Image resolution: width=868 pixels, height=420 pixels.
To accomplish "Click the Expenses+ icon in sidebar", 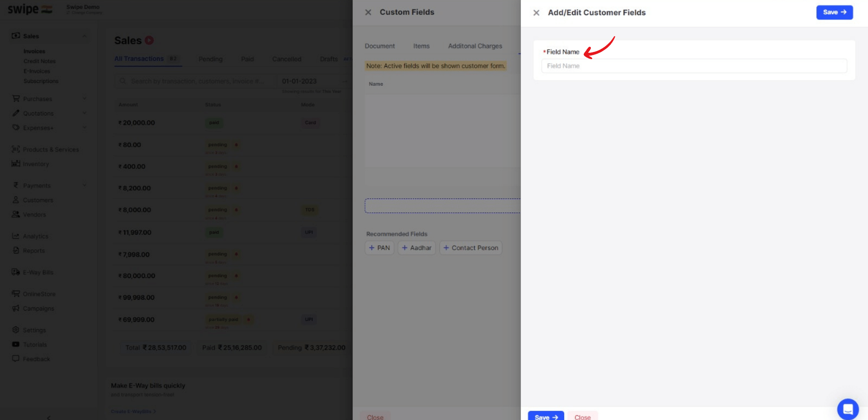I will pyautogui.click(x=16, y=127).
